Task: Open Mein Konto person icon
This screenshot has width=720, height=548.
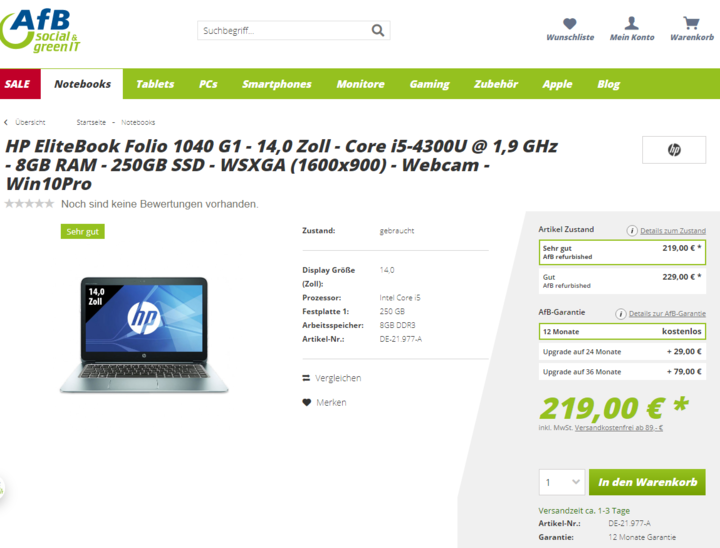Action: 631,23
